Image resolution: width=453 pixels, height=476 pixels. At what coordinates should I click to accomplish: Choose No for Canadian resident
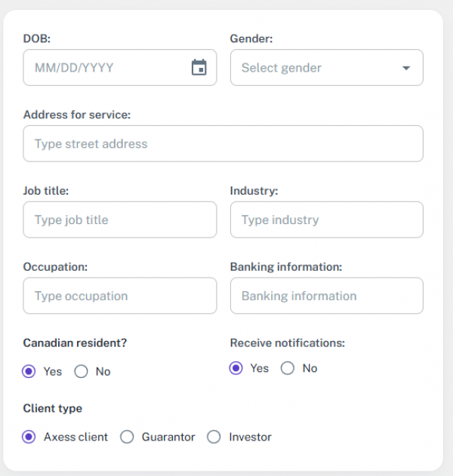[82, 372]
